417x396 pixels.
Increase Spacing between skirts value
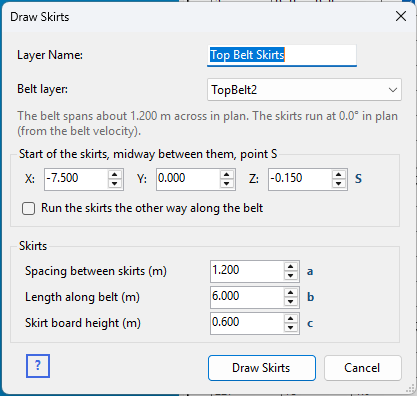291,267
